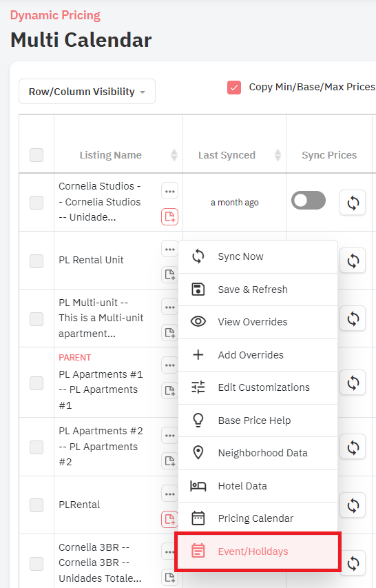Click the PLRental listing name

[x=79, y=505]
